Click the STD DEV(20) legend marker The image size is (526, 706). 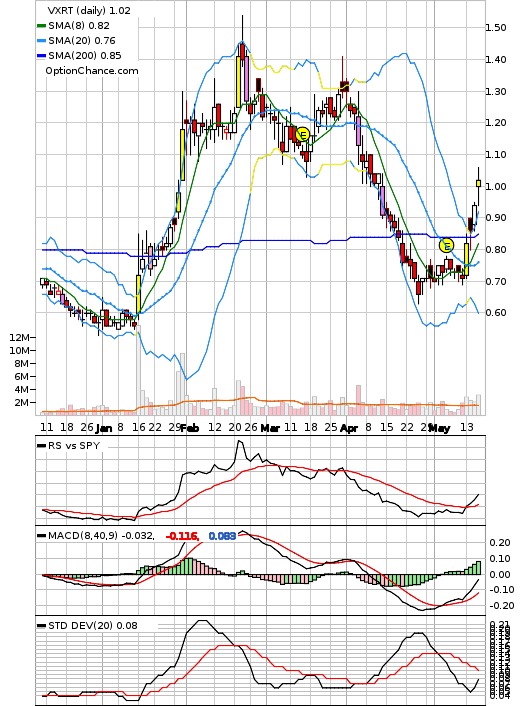click(41, 626)
